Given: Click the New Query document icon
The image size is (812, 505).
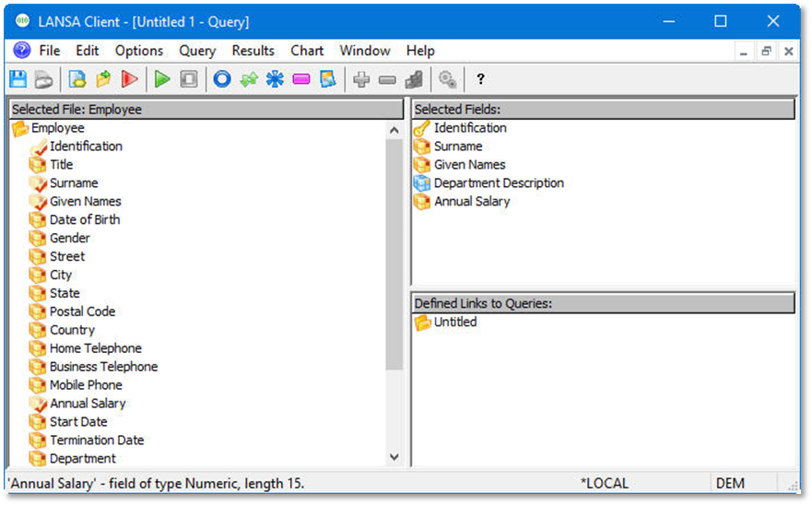Looking at the screenshot, I should (77, 79).
